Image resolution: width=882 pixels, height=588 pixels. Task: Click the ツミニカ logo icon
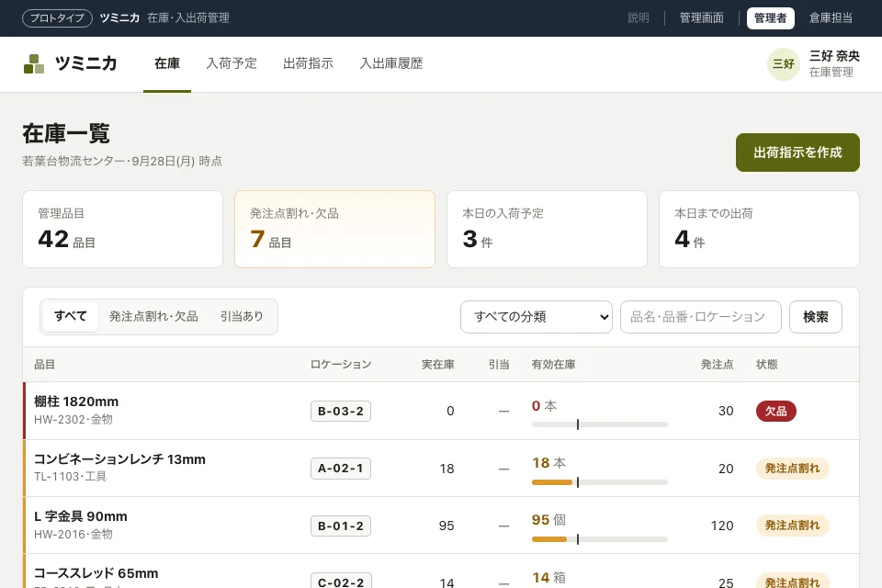[x=34, y=63]
